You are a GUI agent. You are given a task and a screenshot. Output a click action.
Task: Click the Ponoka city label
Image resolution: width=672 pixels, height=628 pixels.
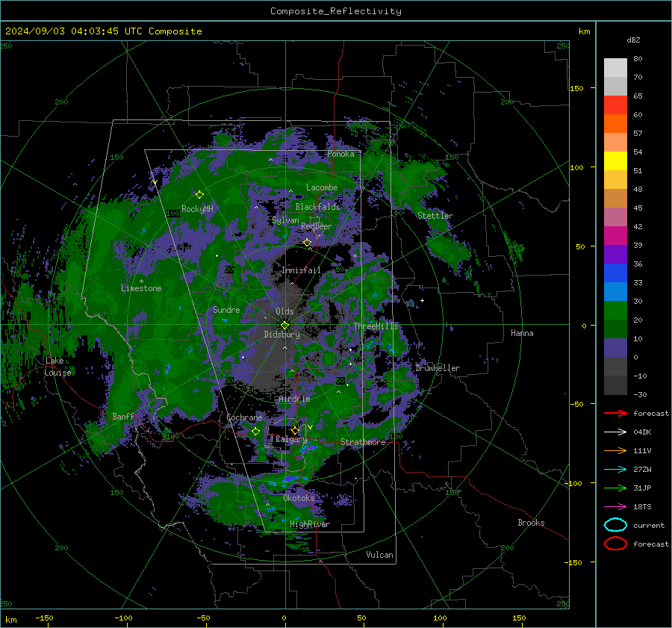(x=340, y=154)
